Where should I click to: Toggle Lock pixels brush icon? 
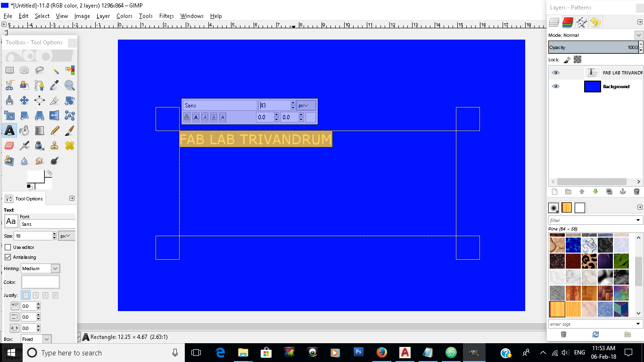pos(567,59)
